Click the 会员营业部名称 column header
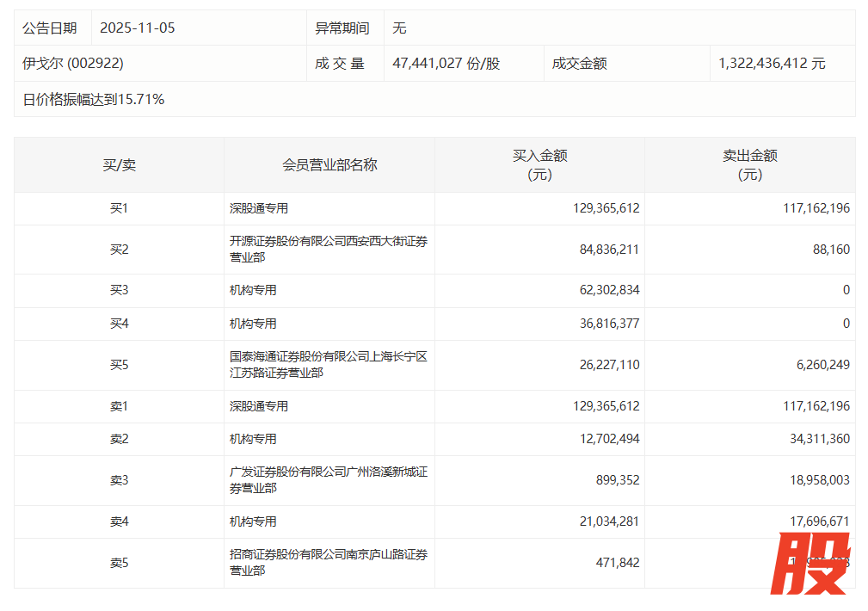This screenshot has width=868, height=611. pos(329,165)
